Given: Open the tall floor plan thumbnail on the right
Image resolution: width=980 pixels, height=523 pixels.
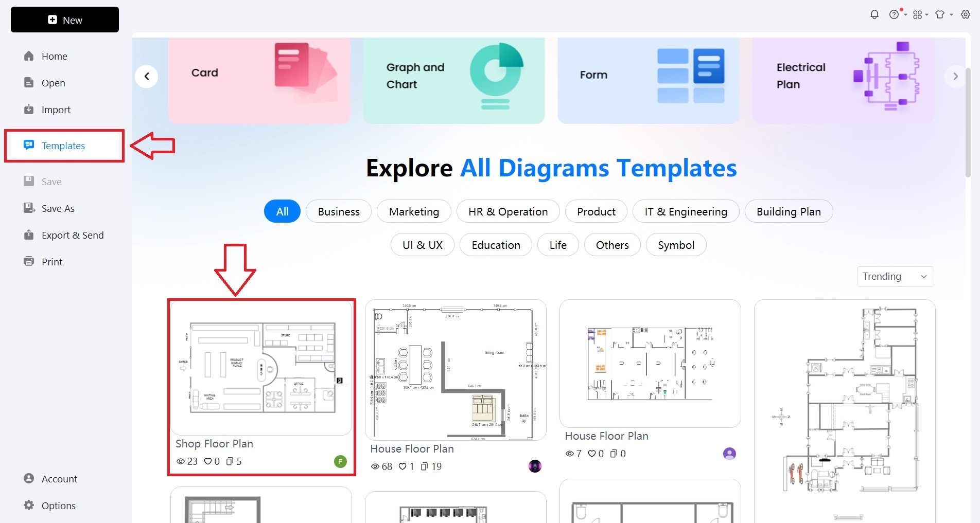Looking at the screenshot, I should [x=845, y=411].
